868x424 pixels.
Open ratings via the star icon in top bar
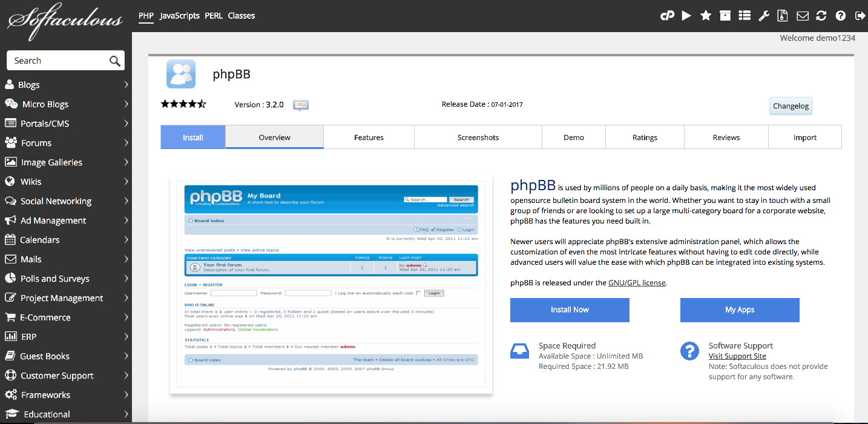pyautogui.click(x=706, y=16)
